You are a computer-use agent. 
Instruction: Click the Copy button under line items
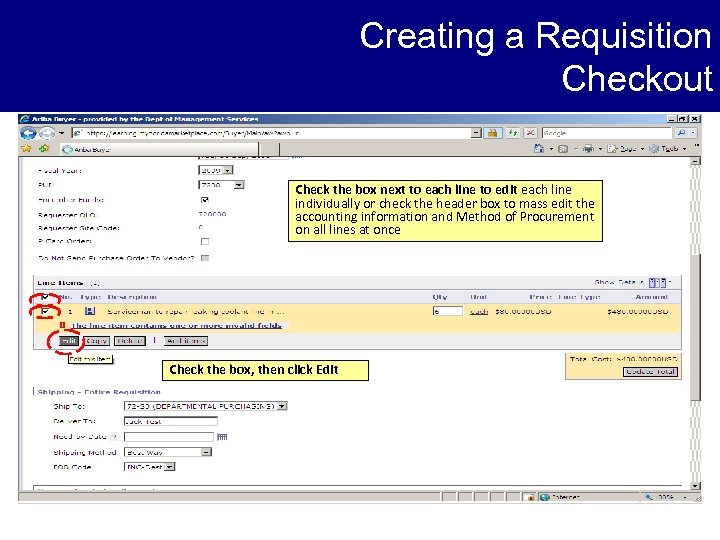tap(96, 341)
